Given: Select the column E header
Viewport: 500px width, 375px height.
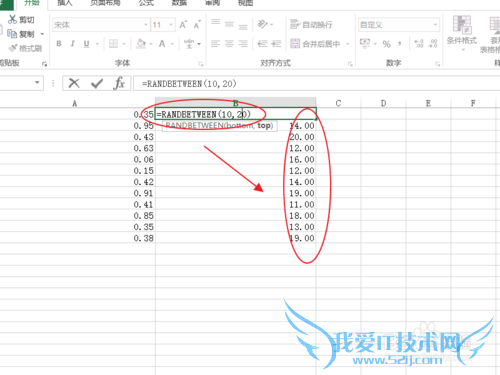Looking at the screenshot, I should 428,103.
